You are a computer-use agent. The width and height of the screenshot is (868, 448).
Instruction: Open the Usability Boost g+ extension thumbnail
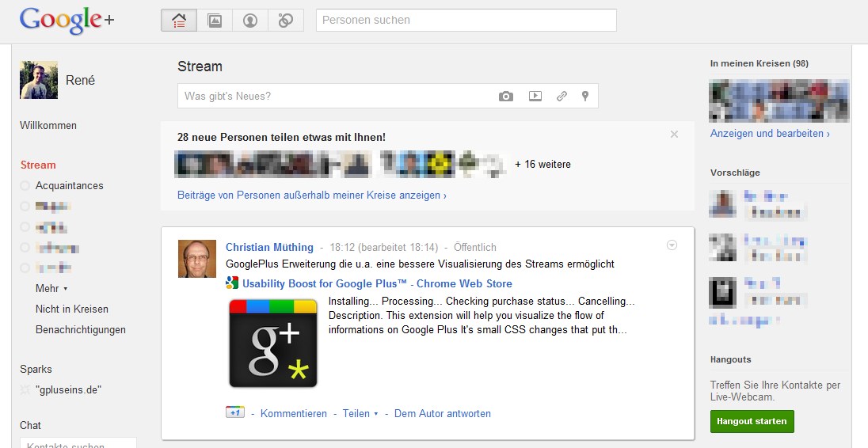[x=273, y=343]
